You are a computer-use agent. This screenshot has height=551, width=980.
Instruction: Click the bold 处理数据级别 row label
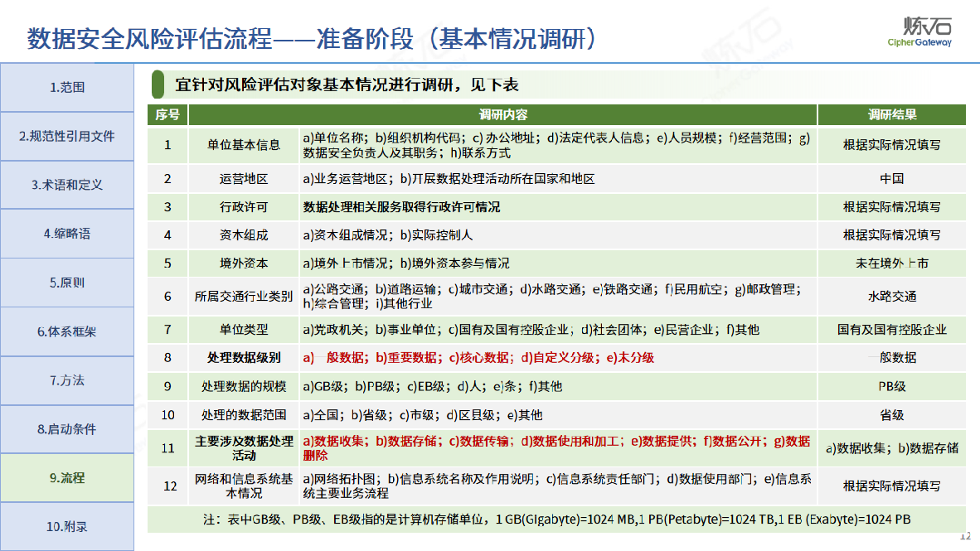pos(244,357)
